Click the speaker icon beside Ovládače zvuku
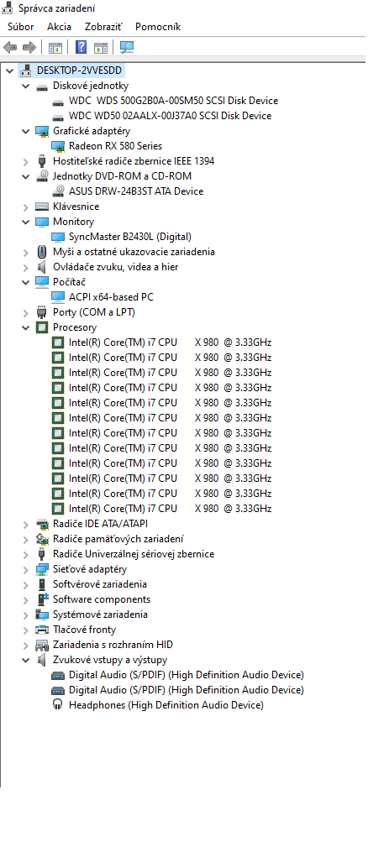This screenshot has width=373, height=868. tap(41, 267)
